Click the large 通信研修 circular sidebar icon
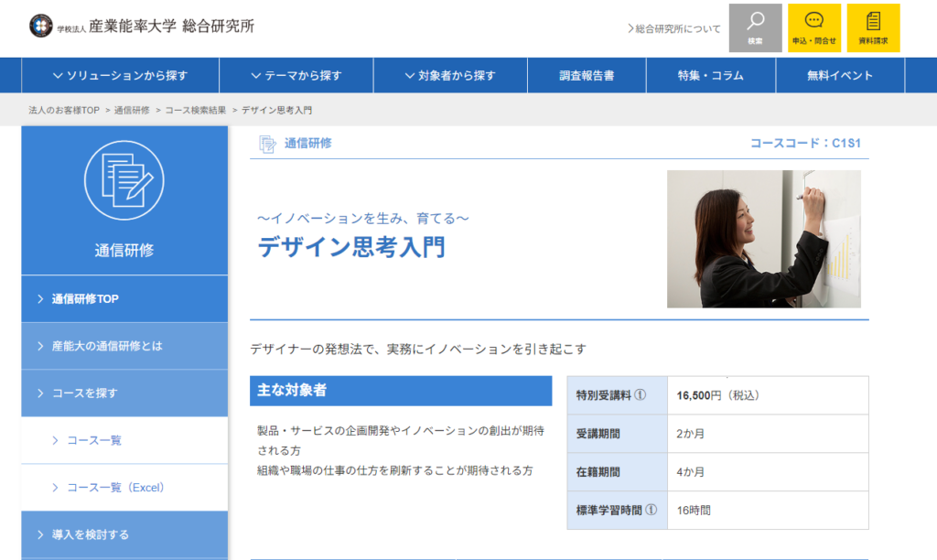937x560 pixels. tap(124, 180)
